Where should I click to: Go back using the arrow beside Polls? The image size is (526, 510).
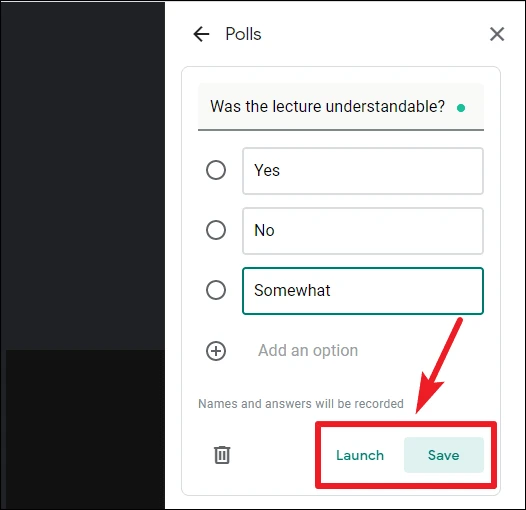[x=201, y=34]
